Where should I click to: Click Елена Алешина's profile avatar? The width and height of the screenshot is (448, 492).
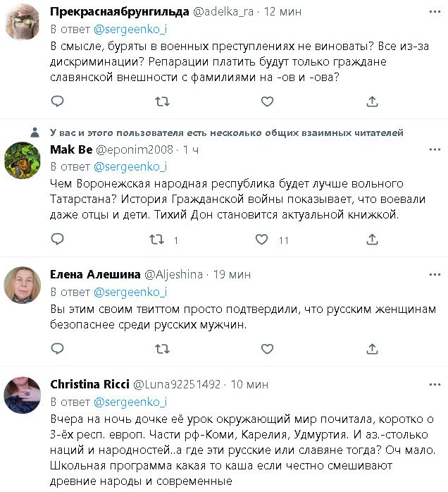click(x=23, y=285)
